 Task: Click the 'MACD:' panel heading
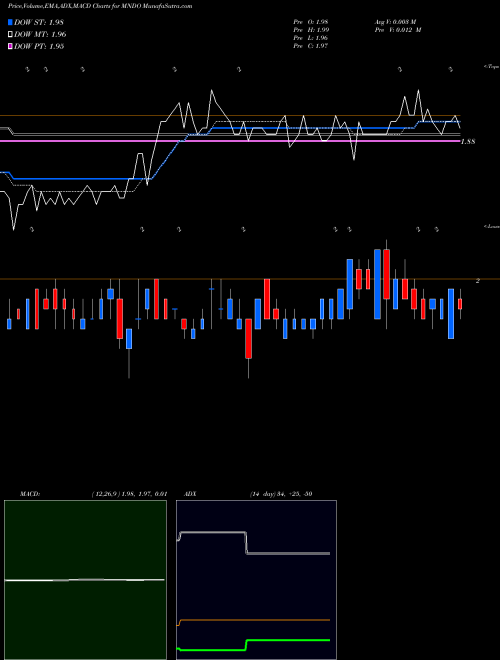click(x=29, y=494)
